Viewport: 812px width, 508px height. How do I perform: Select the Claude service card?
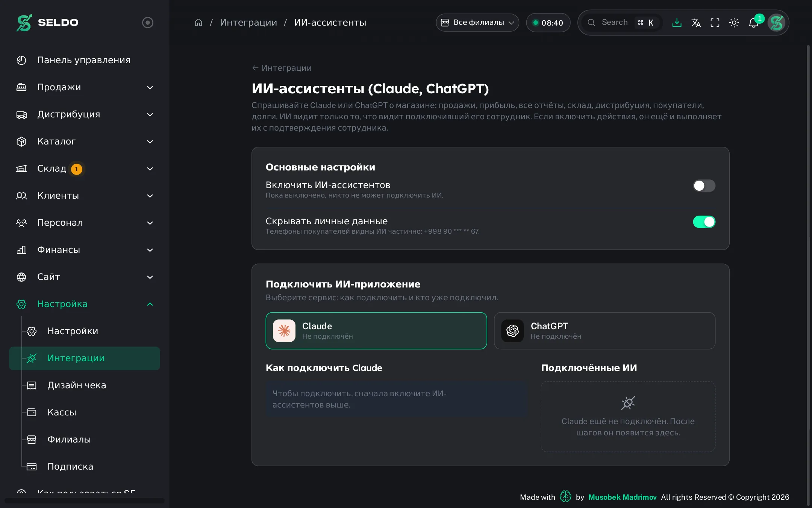pos(376,331)
